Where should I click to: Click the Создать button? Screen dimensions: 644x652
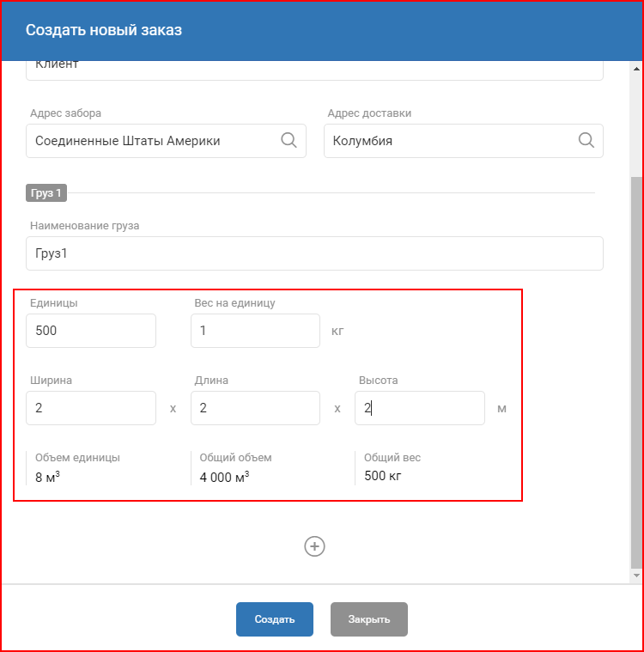coord(275,618)
